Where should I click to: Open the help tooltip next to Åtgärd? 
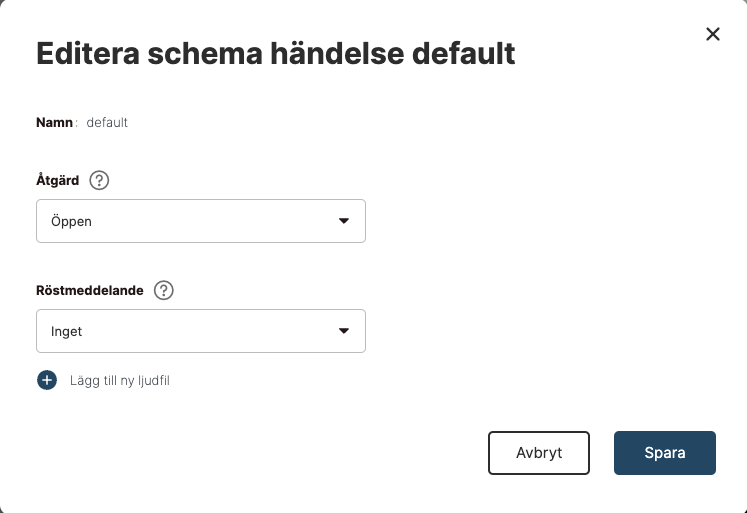pos(99,181)
